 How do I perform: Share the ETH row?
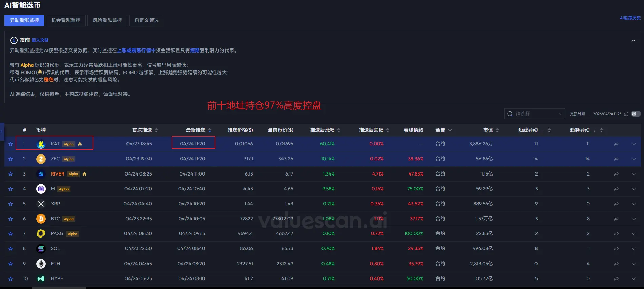tap(616, 264)
